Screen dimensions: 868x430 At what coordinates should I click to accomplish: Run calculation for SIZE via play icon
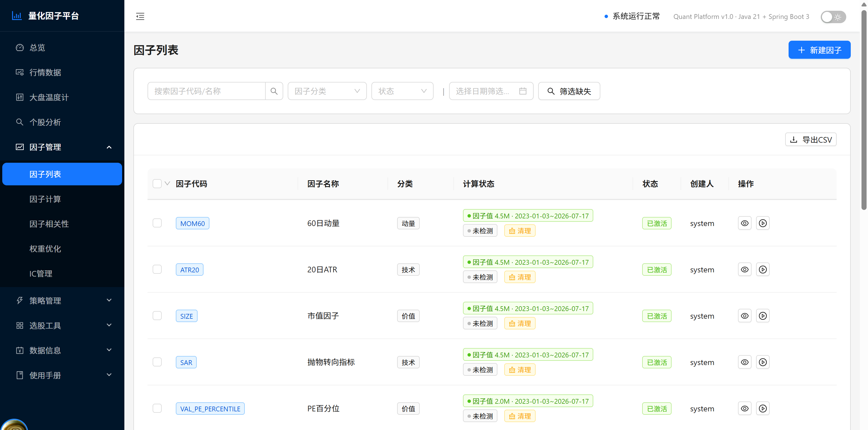point(763,316)
